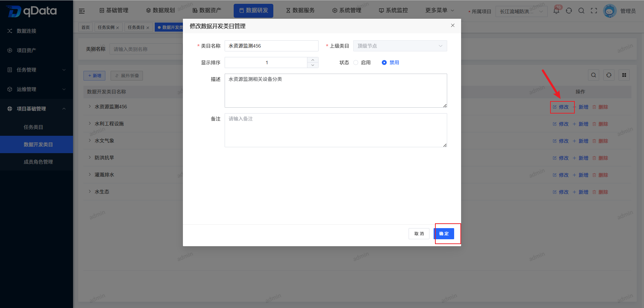Viewport: 644px width, 308px height.
Task: Click the refresh icon in the top bar
Action: (x=569, y=11)
